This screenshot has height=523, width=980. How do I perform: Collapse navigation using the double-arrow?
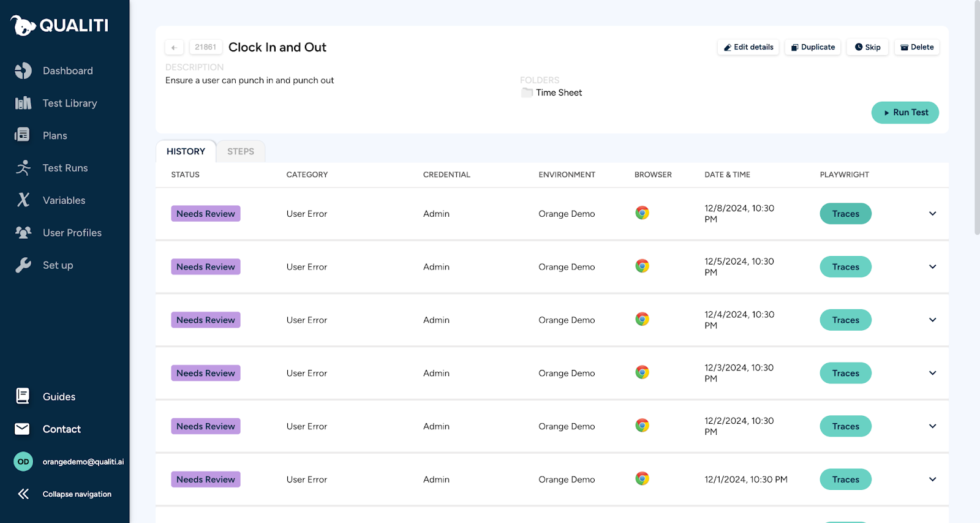coord(23,494)
